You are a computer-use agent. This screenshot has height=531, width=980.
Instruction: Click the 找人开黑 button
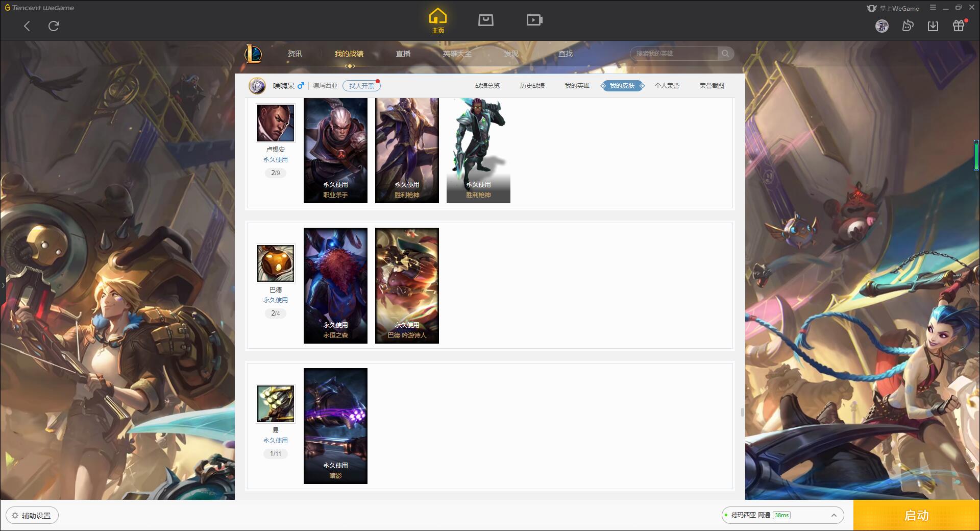pyautogui.click(x=361, y=86)
